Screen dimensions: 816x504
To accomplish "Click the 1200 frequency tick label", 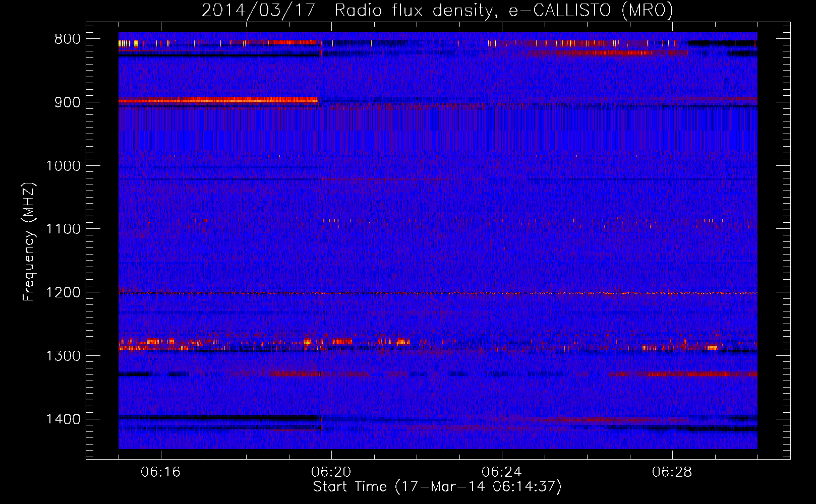I will pos(63,293).
